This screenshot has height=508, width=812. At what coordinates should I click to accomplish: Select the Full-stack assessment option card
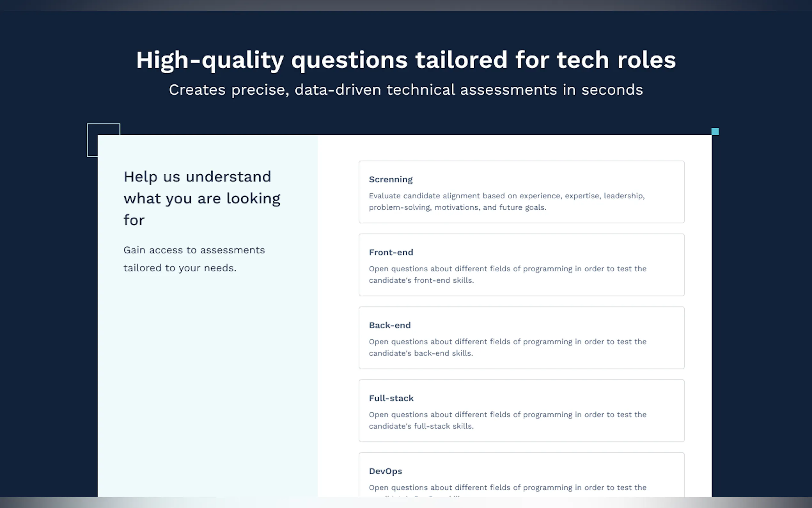click(x=521, y=410)
